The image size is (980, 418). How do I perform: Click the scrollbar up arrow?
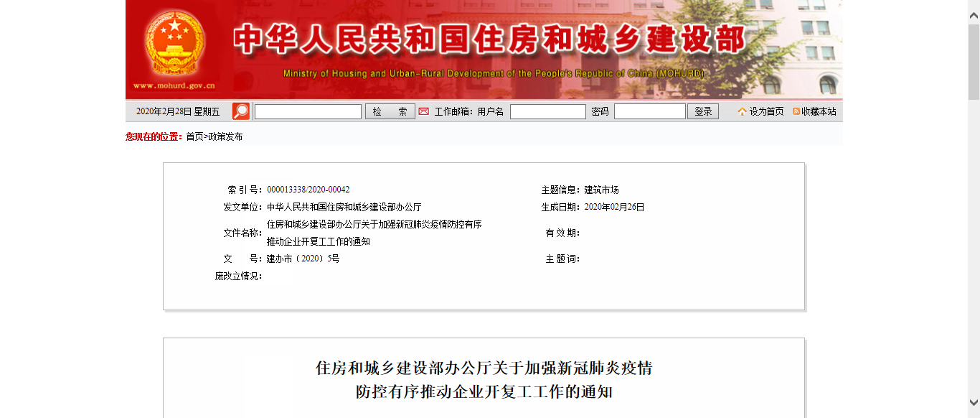pyautogui.click(x=974, y=6)
